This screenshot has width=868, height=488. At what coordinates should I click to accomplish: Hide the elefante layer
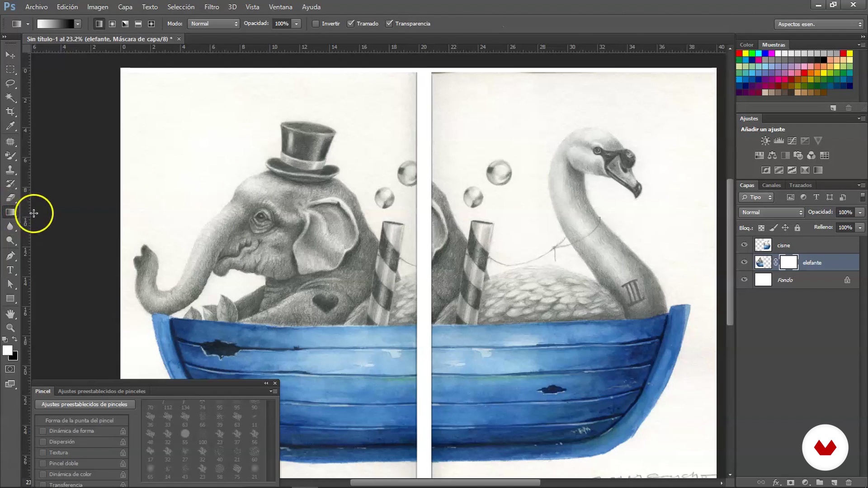click(x=744, y=262)
